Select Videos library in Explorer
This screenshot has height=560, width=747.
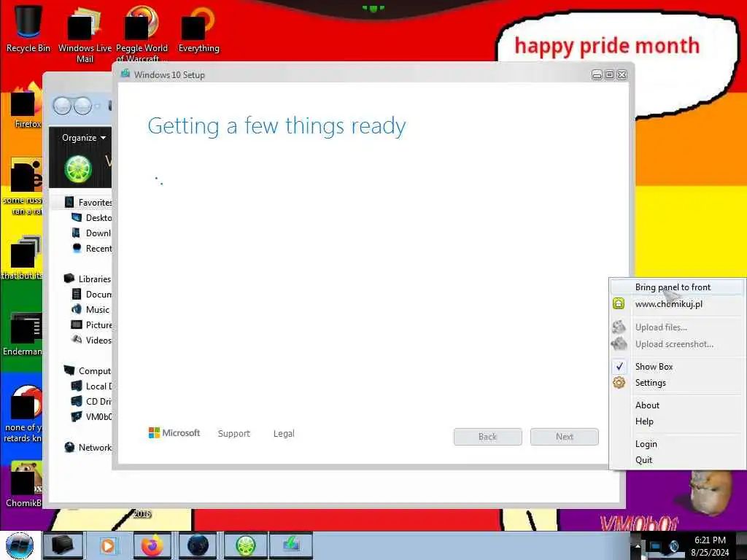91,340
